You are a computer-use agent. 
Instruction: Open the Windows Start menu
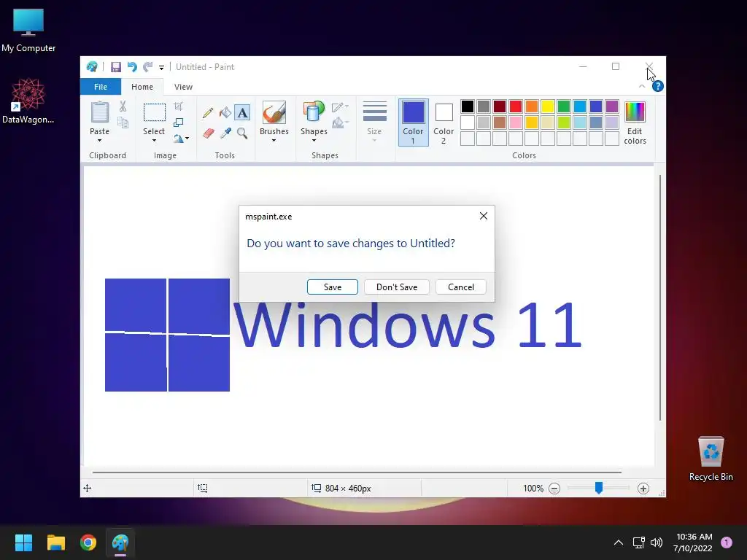click(23, 542)
